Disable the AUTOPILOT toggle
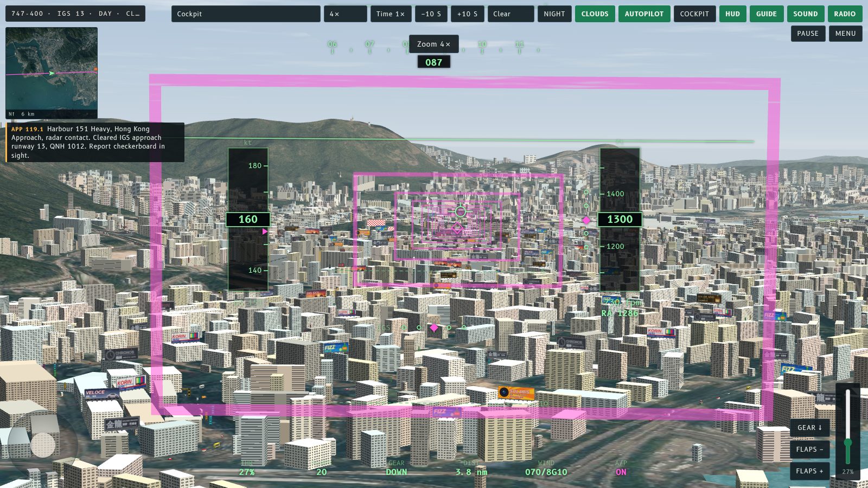This screenshot has height=488, width=868. pyautogui.click(x=644, y=14)
